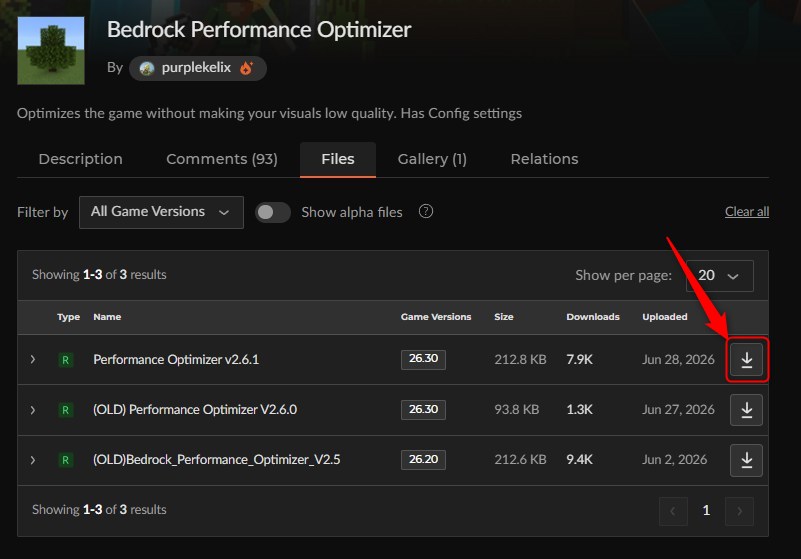The width and height of the screenshot is (801, 559).
Task: Click the Bedrock Performance Optimizer title
Action: point(259,30)
